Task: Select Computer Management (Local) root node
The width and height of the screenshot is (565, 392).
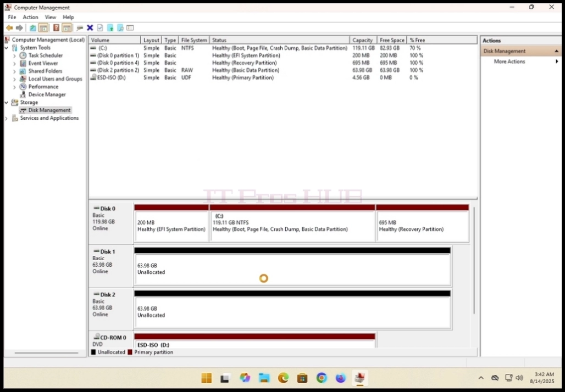Action: pos(48,40)
